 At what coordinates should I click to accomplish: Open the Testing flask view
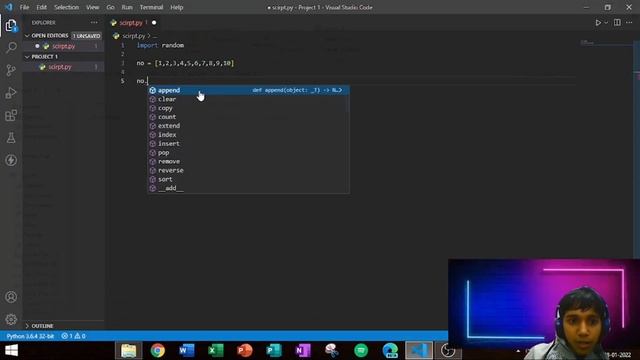(x=11, y=138)
